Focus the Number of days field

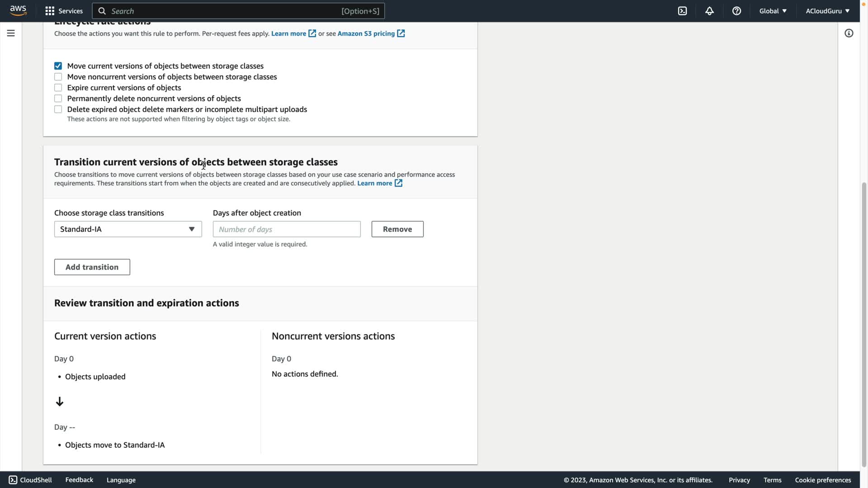coord(286,229)
